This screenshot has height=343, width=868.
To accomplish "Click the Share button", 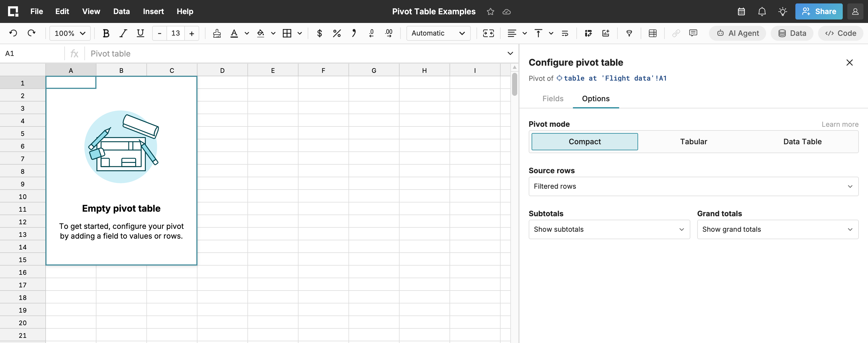I will pyautogui.click(x=819, y=11).
